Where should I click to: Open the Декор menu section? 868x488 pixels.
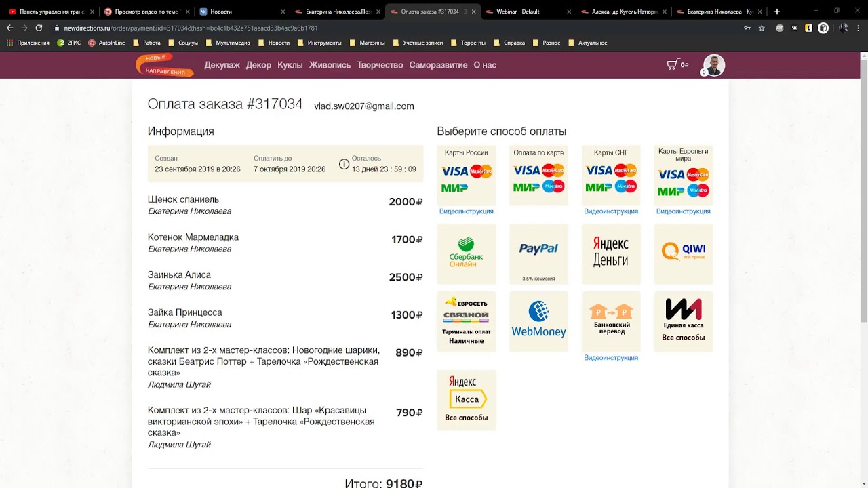tap(258, 65)
